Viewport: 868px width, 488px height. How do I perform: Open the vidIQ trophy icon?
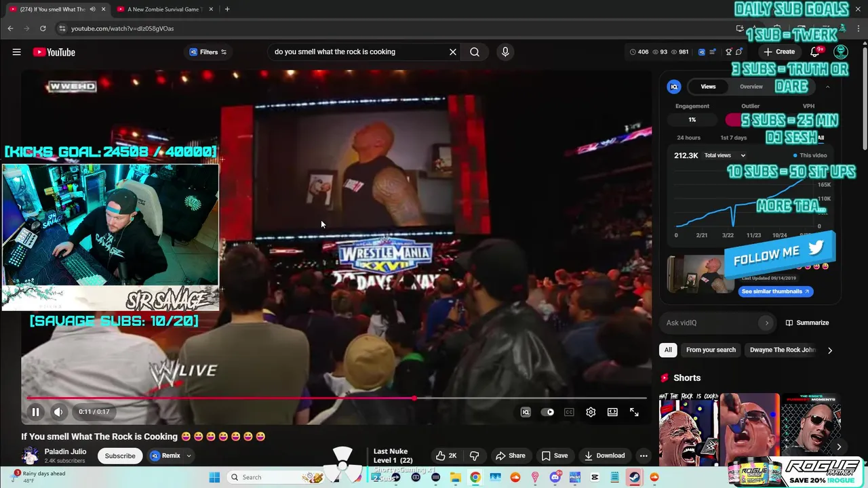point(728,52)
